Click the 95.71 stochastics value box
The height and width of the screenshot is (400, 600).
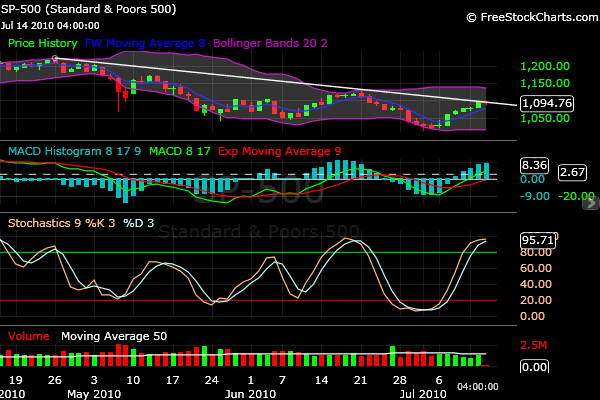click(x=538, y=240)
